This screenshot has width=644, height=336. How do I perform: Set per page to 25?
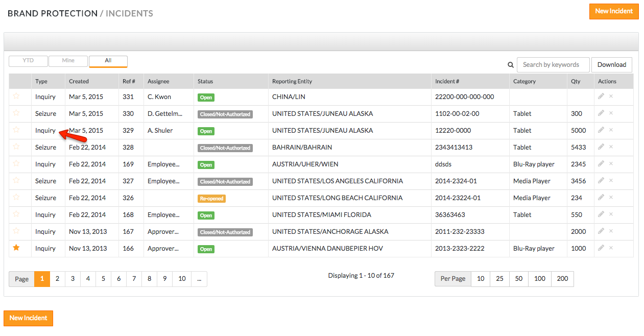[x=499, y=279]
